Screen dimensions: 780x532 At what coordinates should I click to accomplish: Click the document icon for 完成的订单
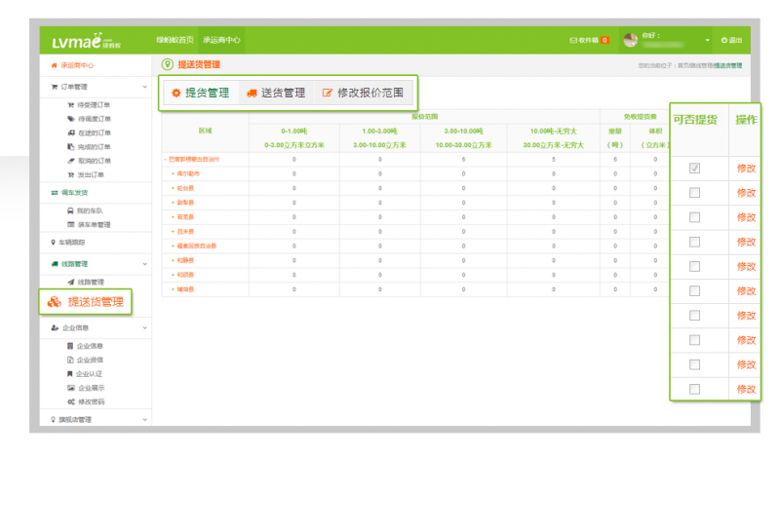(70, 147)
